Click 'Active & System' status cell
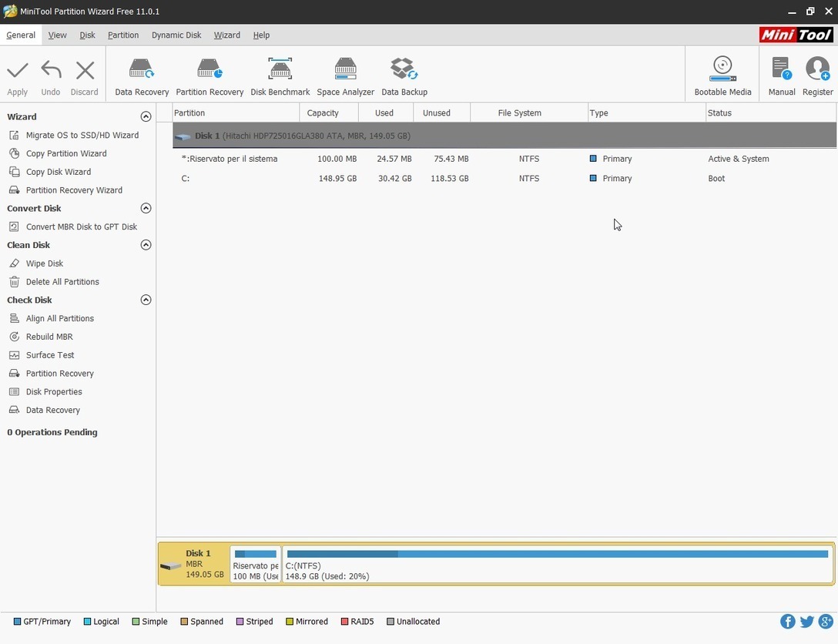Screen dimensions: 838x644 point(739,159)
